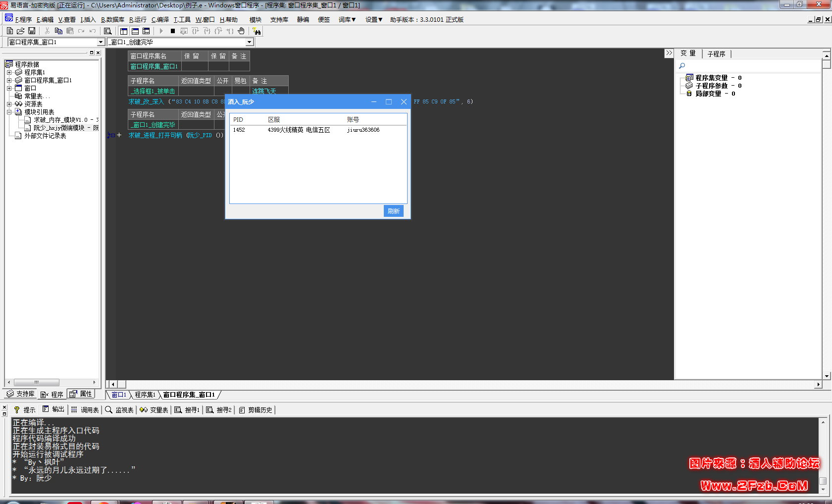Click the 便签 entry

(x=324, y=20)
